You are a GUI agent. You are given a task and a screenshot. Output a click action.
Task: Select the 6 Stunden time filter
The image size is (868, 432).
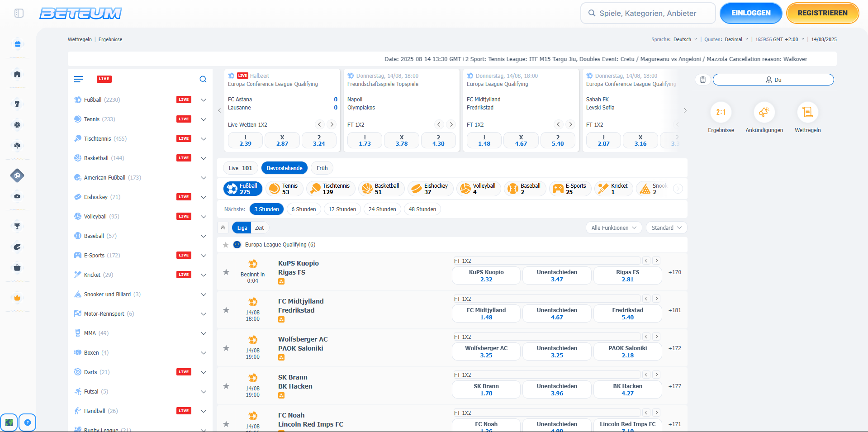pyautogui.click(x=304, y=209)
